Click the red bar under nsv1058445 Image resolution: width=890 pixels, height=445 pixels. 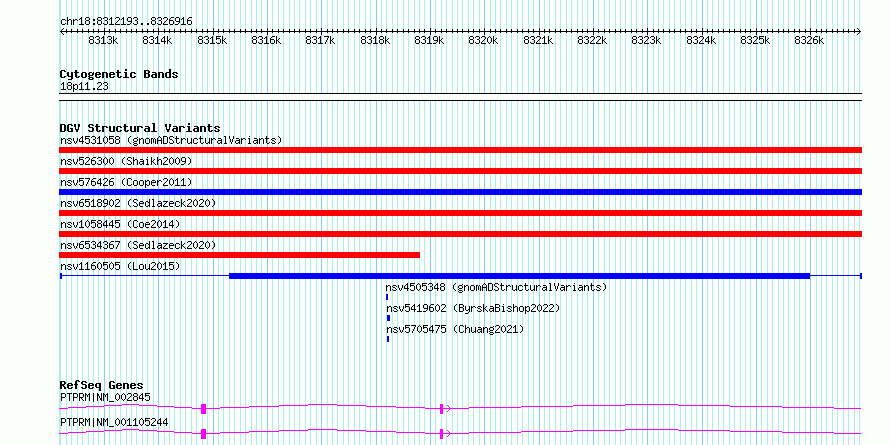pyautogui.click(x=460, y=234)
